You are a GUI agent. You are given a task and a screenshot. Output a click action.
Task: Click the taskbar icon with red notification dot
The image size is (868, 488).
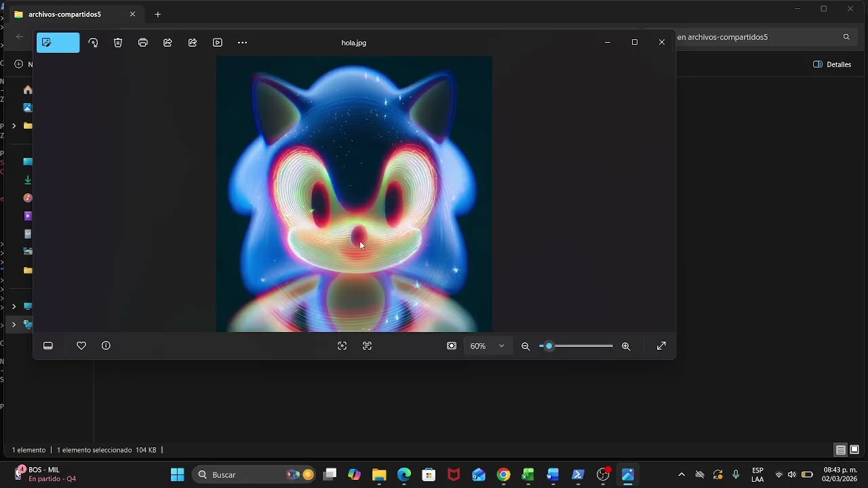(x=603, y=474)
